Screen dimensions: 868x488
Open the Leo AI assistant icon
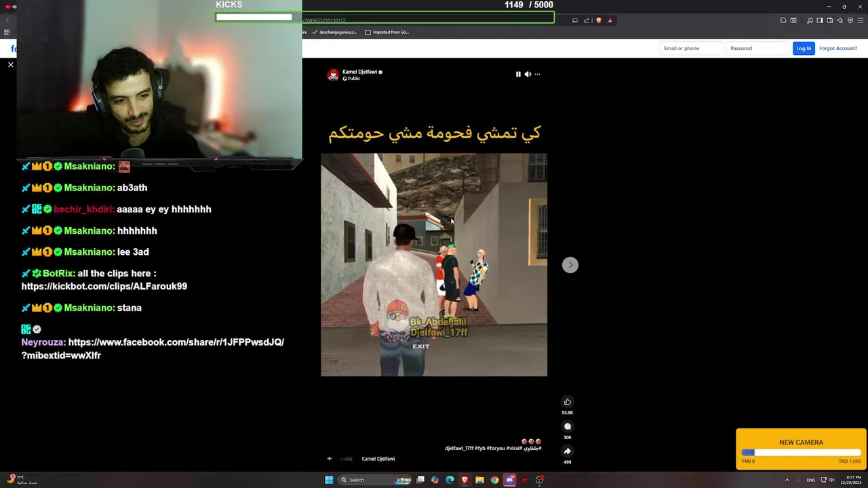pos(840,20)
